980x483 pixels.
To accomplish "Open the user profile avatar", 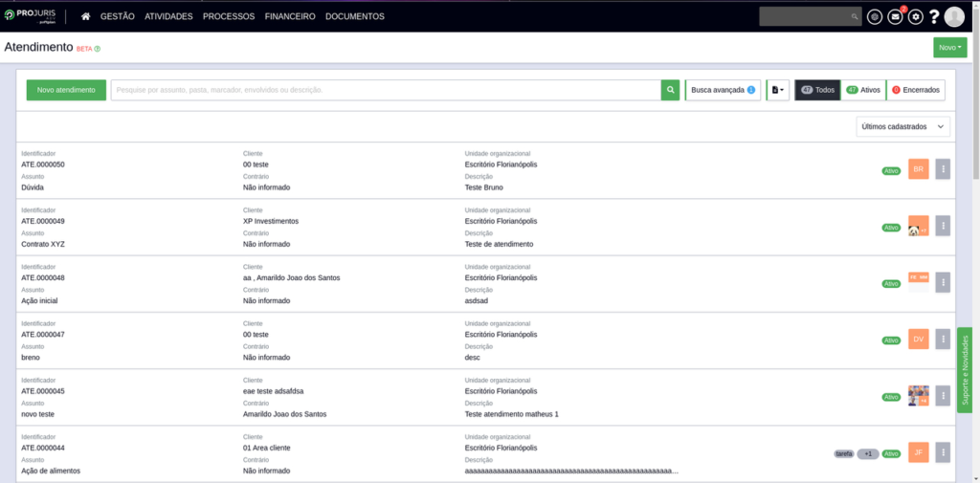I will (954, 16).
